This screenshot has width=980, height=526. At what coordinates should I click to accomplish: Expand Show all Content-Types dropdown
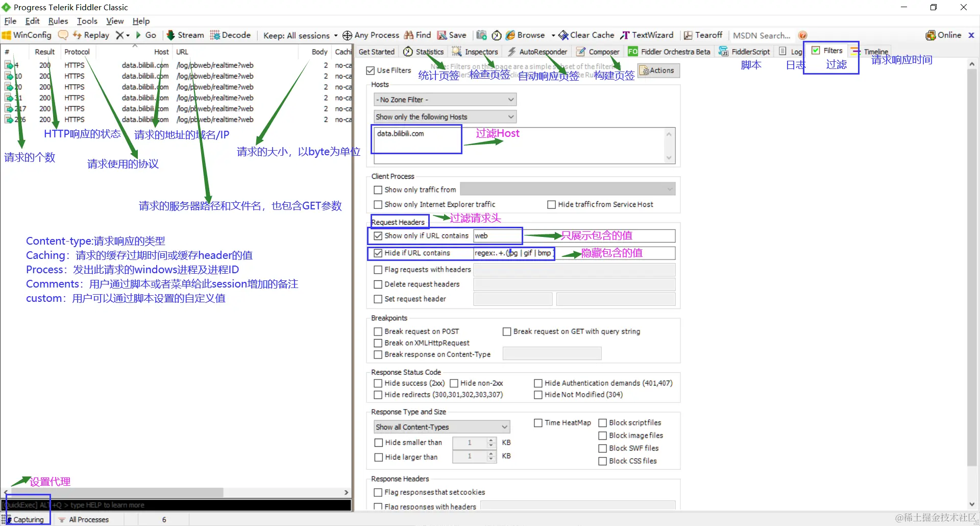[x=442, y=427]
